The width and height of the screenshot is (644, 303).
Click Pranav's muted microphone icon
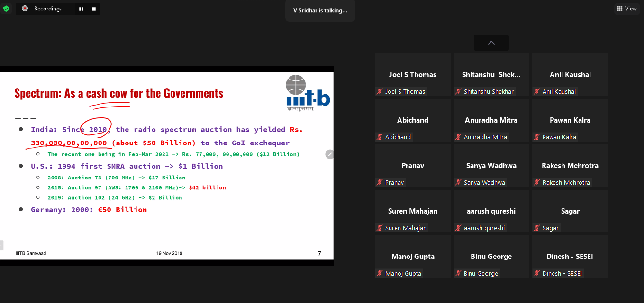point(380,182)
